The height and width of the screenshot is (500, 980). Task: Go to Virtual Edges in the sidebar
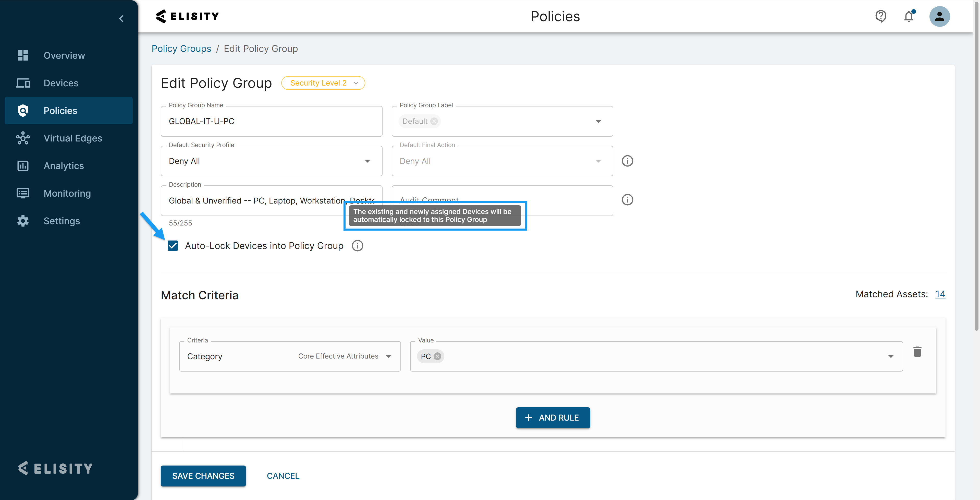point(72,138)
